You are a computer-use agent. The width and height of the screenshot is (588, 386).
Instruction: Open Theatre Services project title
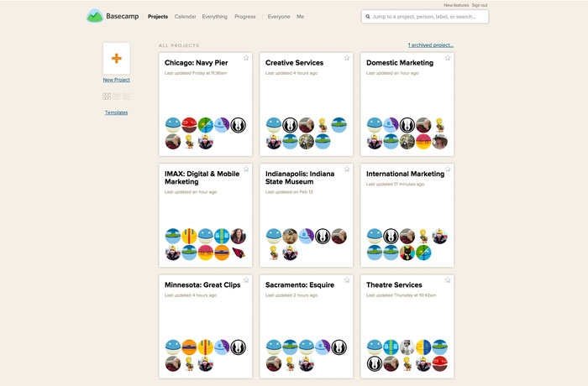pos(394,284)
